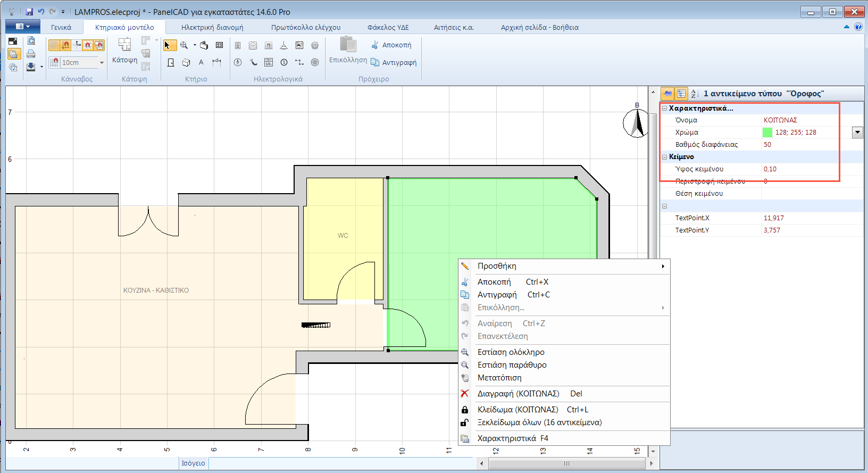Click the Αντιγραφή button in Πρόχειρο group
The image size is (868, 473).
394,62
